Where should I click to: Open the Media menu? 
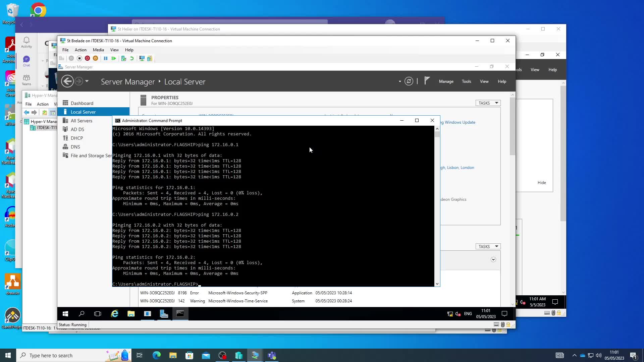tap(98, 50)
